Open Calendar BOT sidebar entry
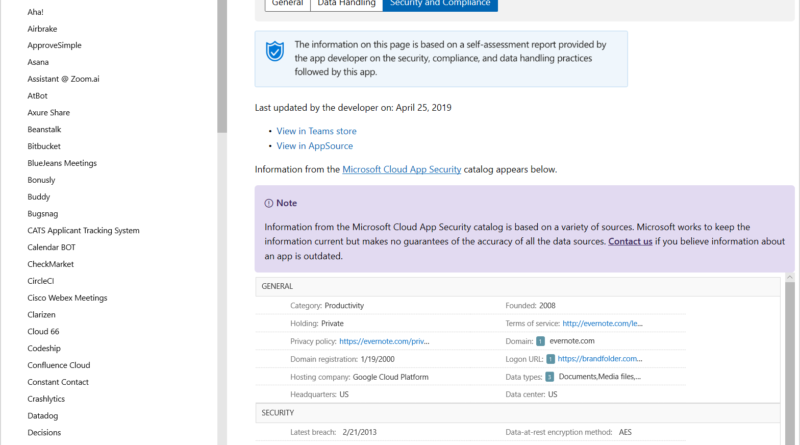The width and height of the screenshot is (800, 445). tap(52, 248)
